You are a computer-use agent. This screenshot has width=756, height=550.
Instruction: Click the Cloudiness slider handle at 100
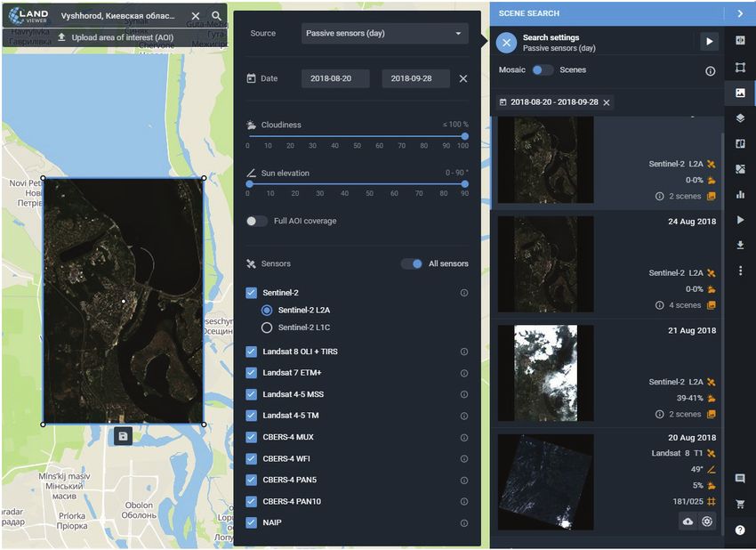tap(465, 136)
